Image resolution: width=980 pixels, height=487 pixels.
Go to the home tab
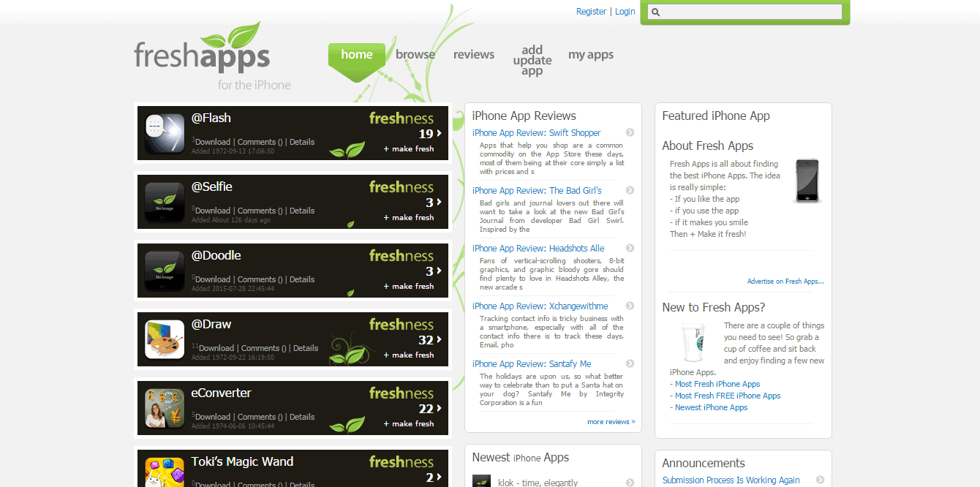(357, 55)
